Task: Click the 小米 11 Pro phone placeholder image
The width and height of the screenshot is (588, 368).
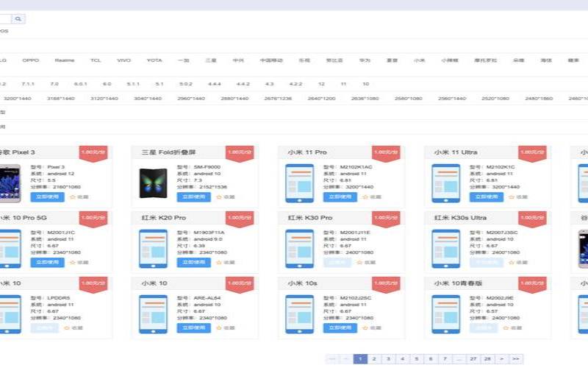Action: (299, 183)
